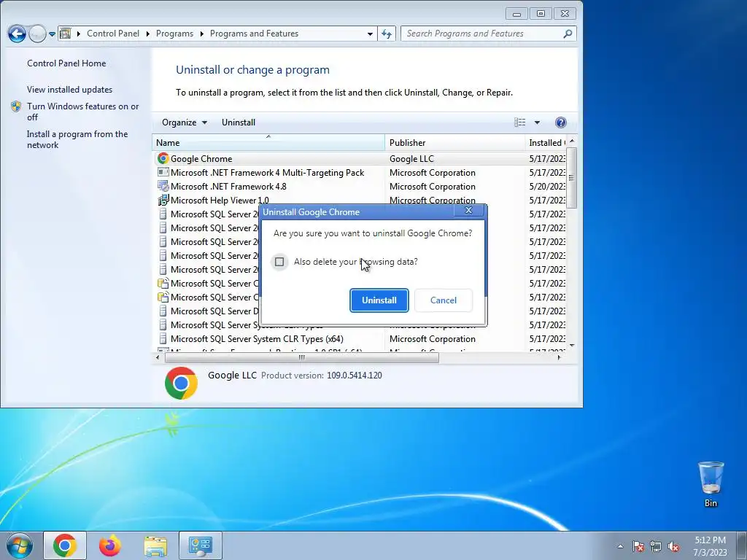This screenshot has width=747, height=560.
Task: Expand the arrow after Control Panel breadcrumb
Action: click(x=147, y=34)
